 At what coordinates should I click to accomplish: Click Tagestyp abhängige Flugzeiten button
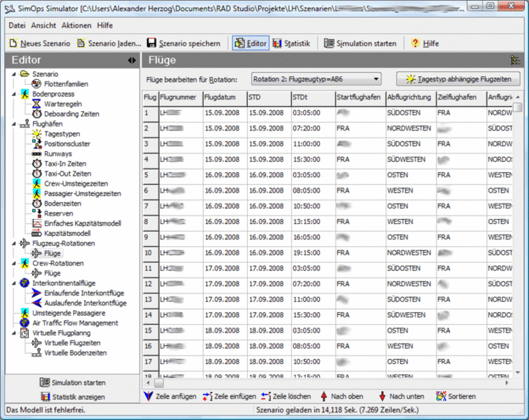(x=458, y=79)
